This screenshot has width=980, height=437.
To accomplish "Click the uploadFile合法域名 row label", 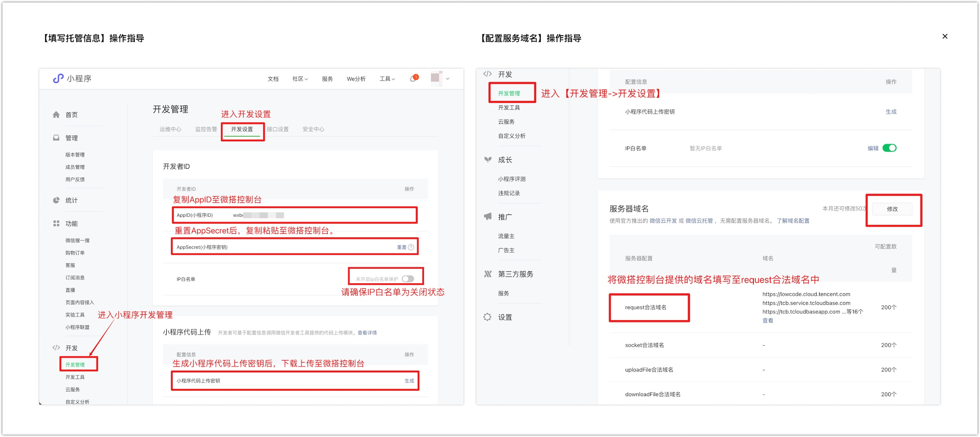I will pos(649,370).
